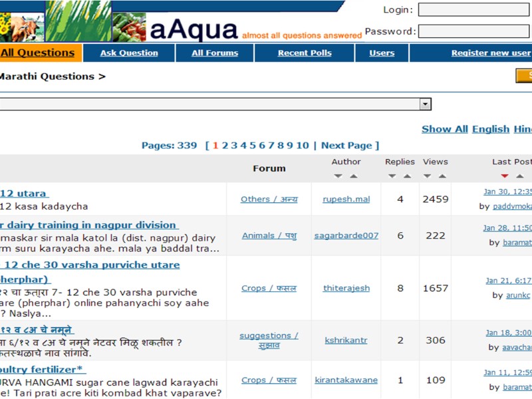Screen dimensions: 532x399
Task: Switch to the Ask Question tab
Action: [129, 53]
